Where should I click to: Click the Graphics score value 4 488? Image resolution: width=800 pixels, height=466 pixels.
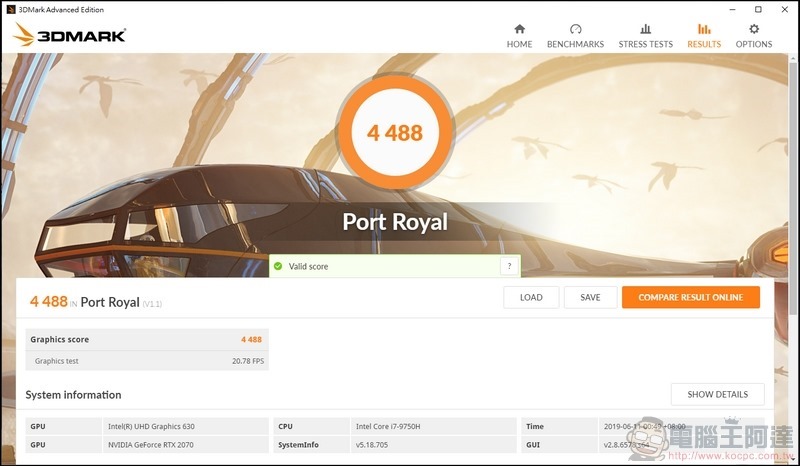click(252, 339)
